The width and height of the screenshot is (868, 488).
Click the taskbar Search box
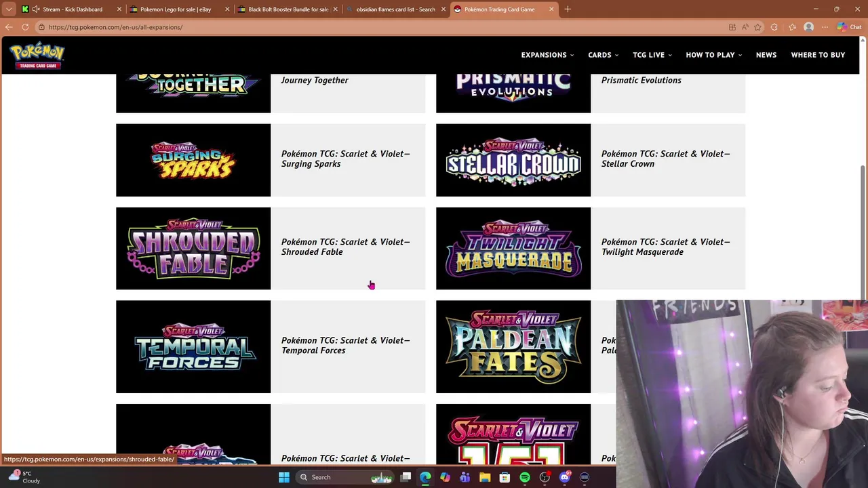click(x=346, y=477)
